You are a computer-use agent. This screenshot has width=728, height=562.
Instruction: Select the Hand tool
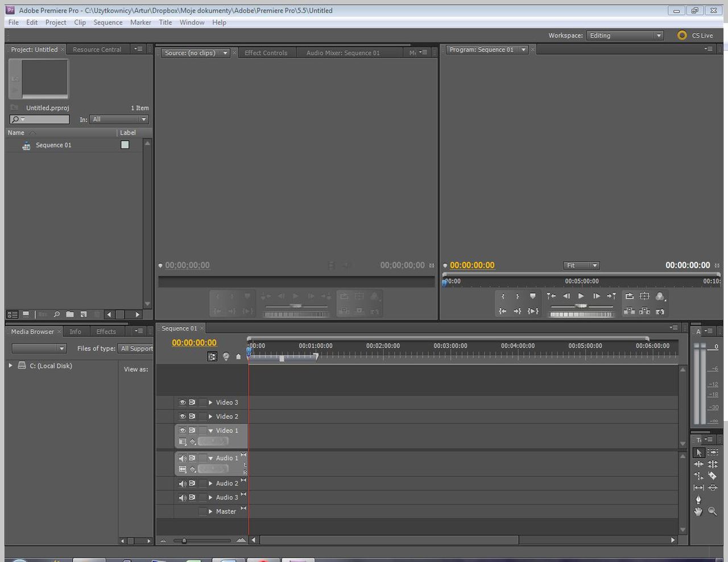point(698,512)
